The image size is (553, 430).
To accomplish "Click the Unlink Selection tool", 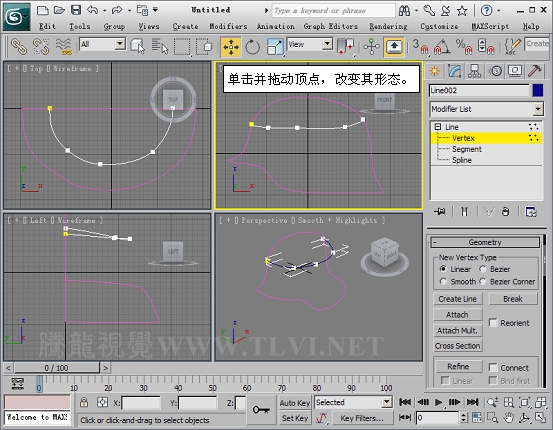I will pos(41,47).
